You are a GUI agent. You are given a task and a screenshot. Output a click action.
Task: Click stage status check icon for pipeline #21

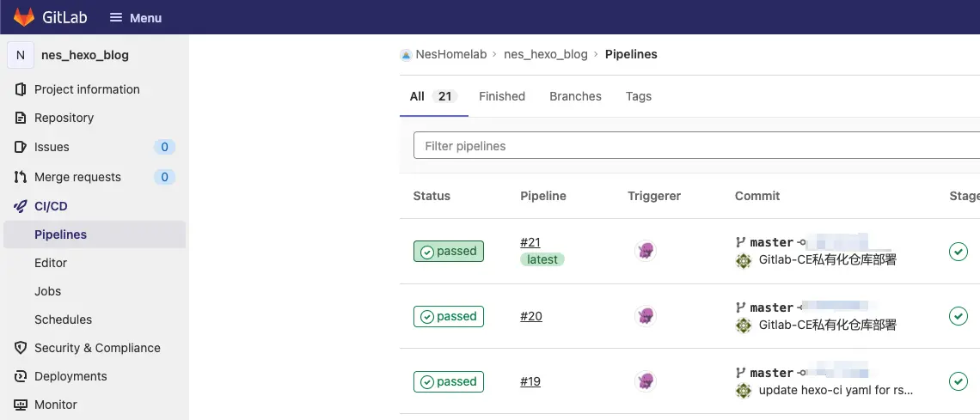pyautogui.click(x=959, y=251)
